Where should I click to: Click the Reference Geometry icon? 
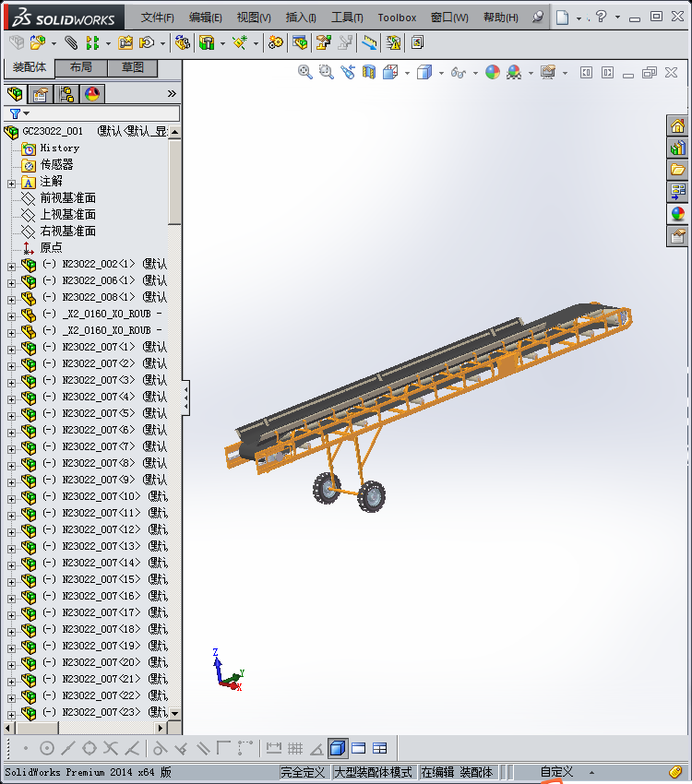(x=240, y=43)
